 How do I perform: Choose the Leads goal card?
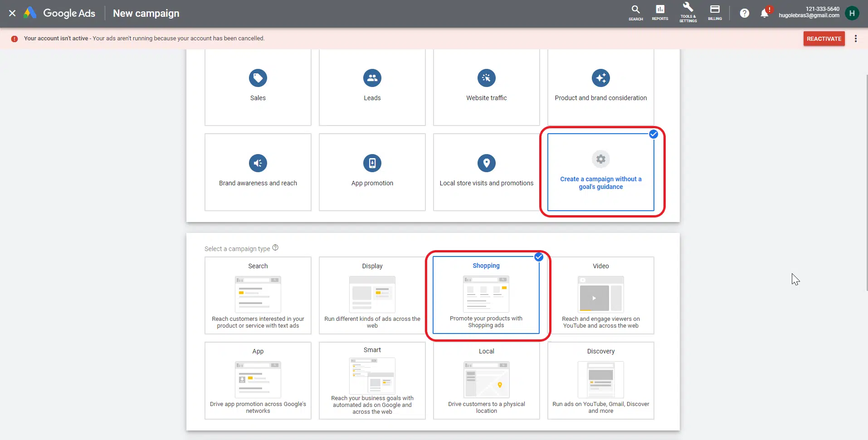(372, 87)
